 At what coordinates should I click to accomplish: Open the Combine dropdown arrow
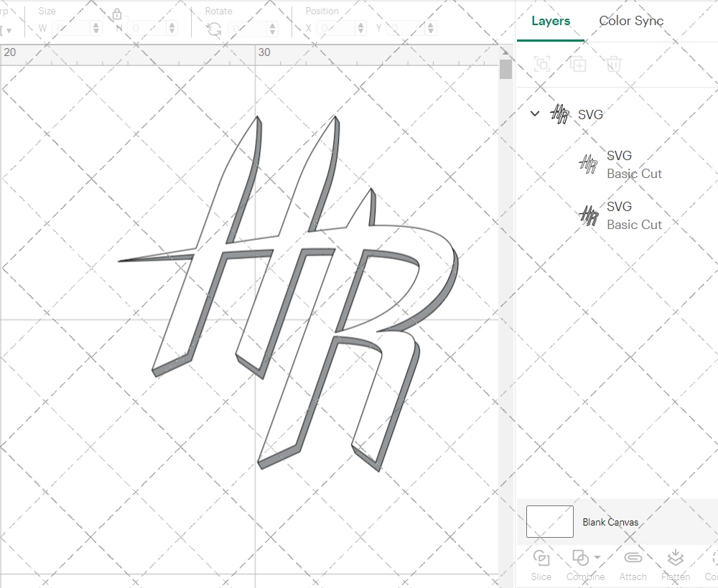[597, 557]
